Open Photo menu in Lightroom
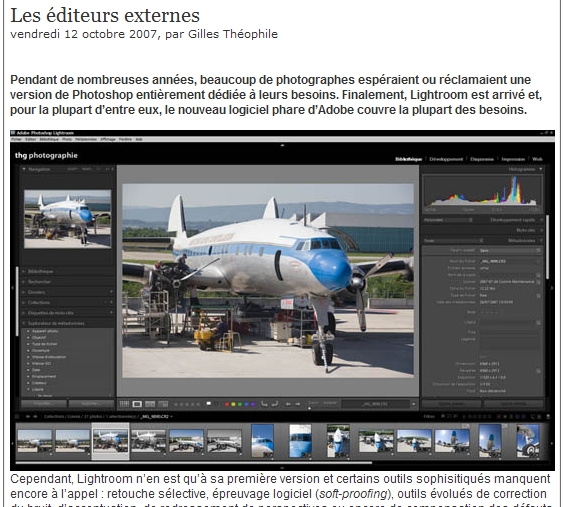The height and width of the screenshot is (507, 563). tap(67, 139)
